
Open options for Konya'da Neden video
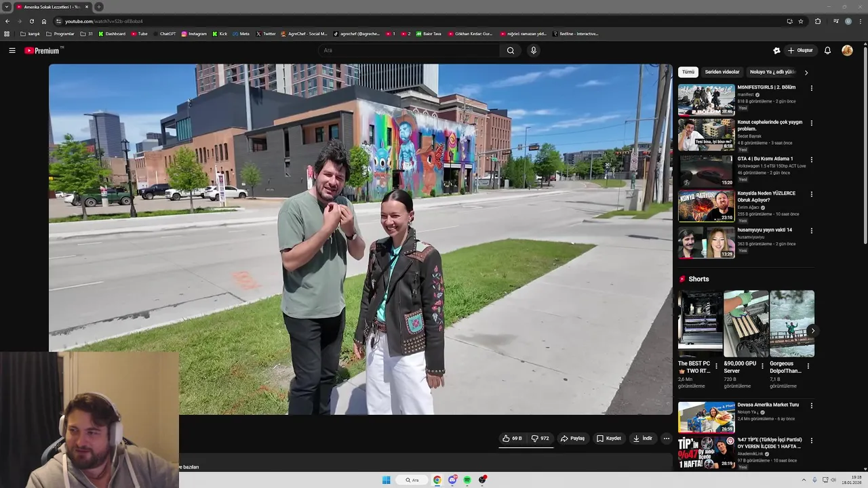point(812,195)
